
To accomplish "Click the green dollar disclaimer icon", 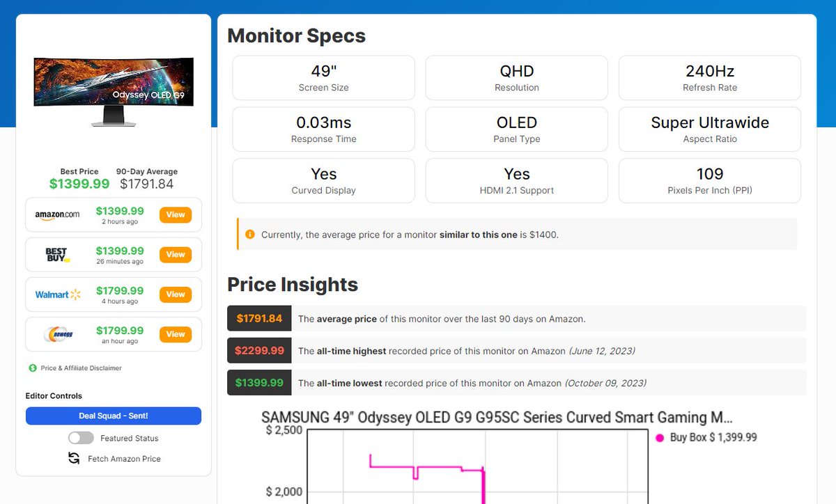I will [x=33, y=368].
